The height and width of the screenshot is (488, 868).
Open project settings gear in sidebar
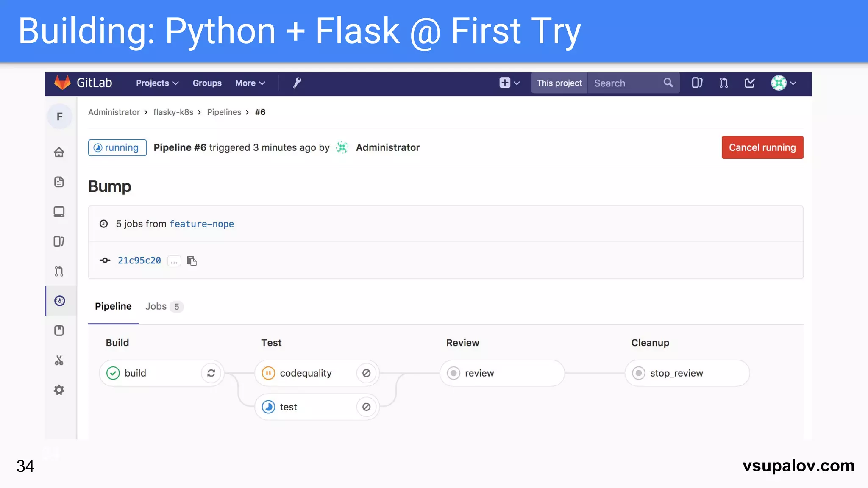[x=59, y=390]
